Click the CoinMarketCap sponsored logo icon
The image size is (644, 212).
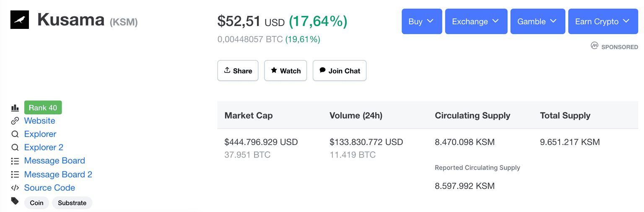594,46
